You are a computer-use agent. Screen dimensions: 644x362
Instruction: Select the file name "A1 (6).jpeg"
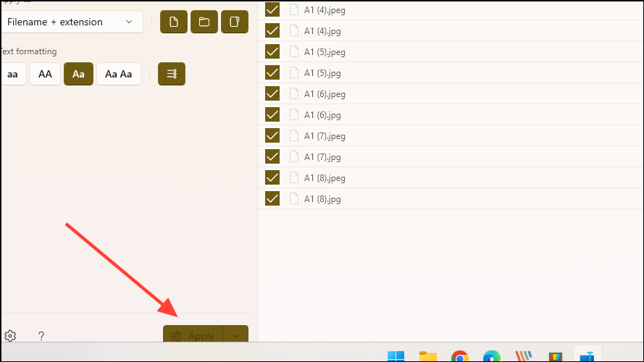325,94
